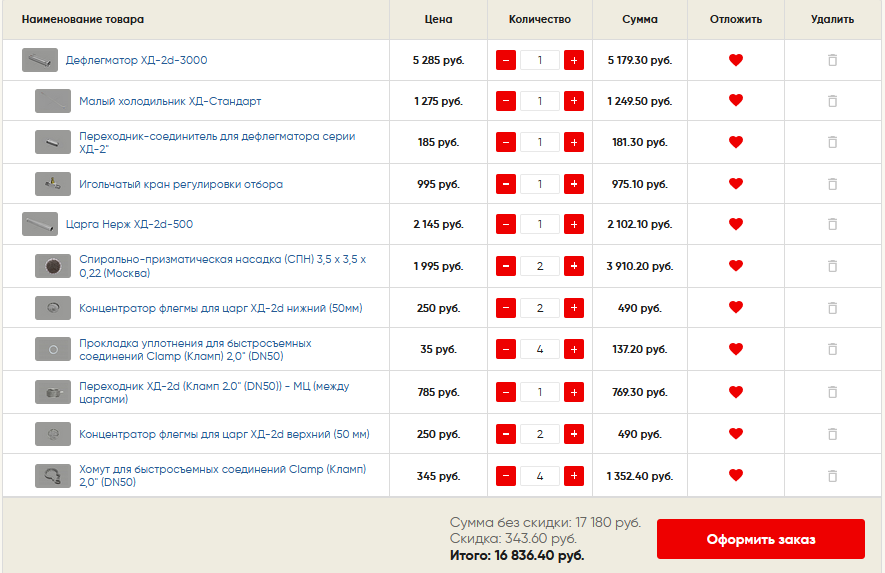Minus button for Концентратор флегмы нижний

pyautogui.click(x=506, y=308)
